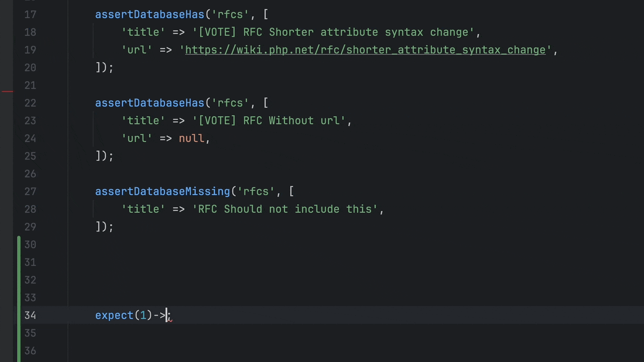Click the 'RFC Should not include this' string
Image resolution: width=644 pixels, height=362 pixels.
287,209
